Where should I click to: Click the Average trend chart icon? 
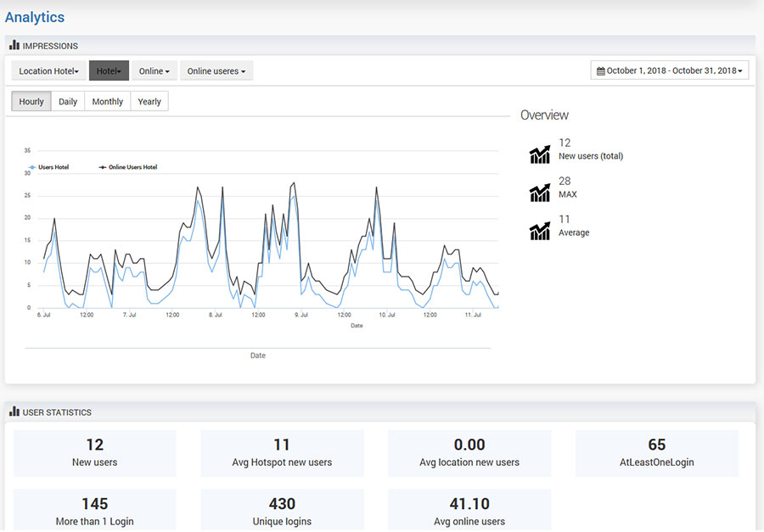click(x=540, y=231)
